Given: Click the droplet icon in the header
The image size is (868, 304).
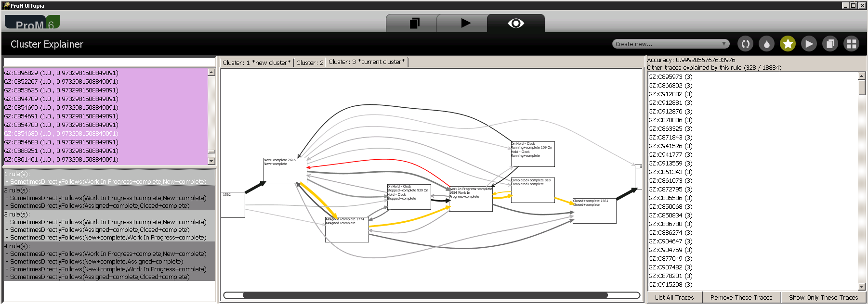Looking at the screenshot, I should [766, 44].
